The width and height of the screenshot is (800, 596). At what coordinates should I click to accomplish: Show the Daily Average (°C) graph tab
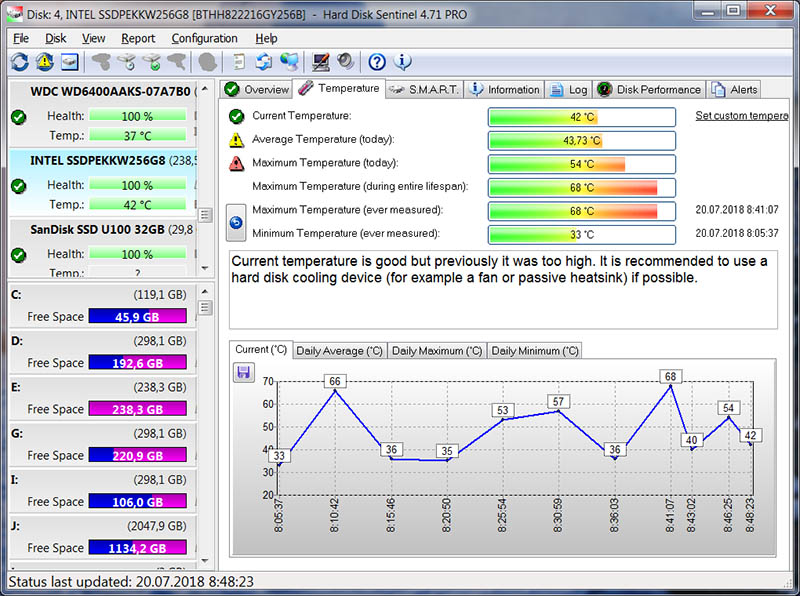coord(339,351)
